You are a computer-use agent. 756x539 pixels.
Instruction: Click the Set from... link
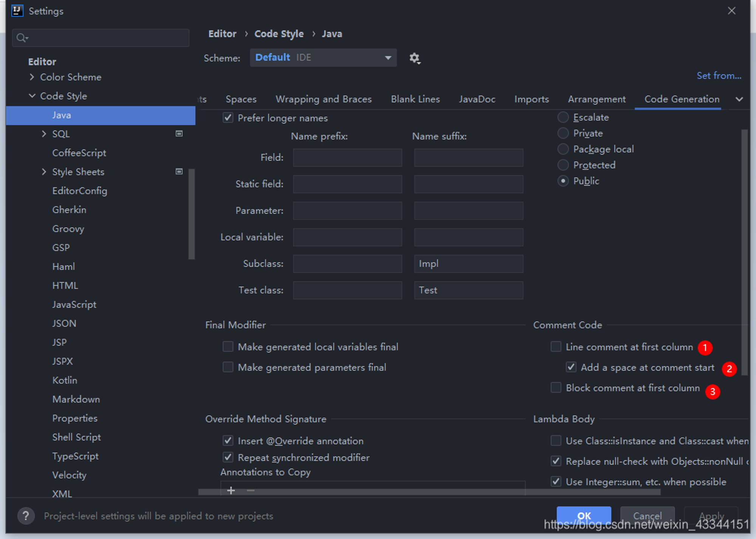point(719,75)
